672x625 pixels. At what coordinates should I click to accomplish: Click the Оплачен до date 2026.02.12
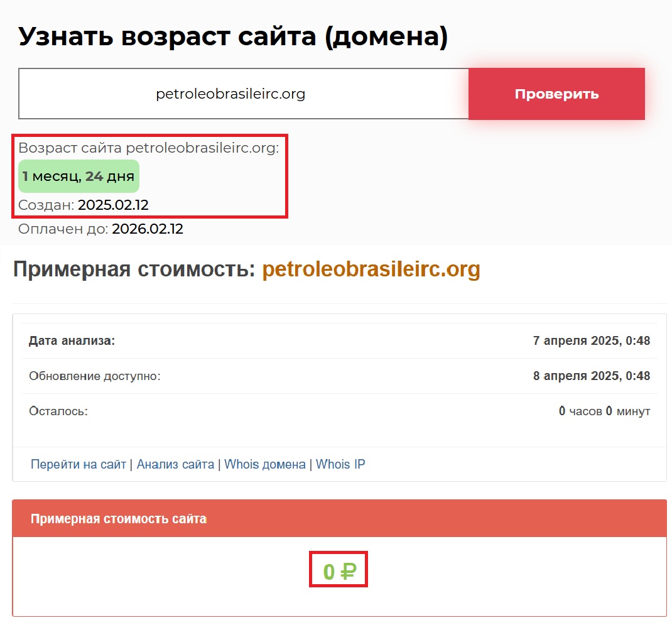[148, 229]
